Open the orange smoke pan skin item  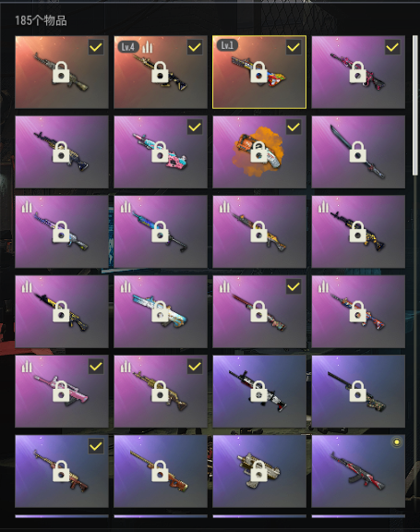click(x=259, y=151)
